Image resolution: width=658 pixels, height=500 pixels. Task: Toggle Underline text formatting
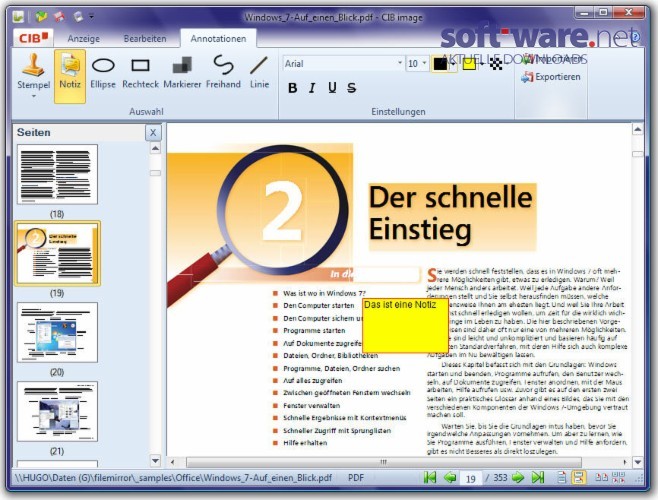332,88
